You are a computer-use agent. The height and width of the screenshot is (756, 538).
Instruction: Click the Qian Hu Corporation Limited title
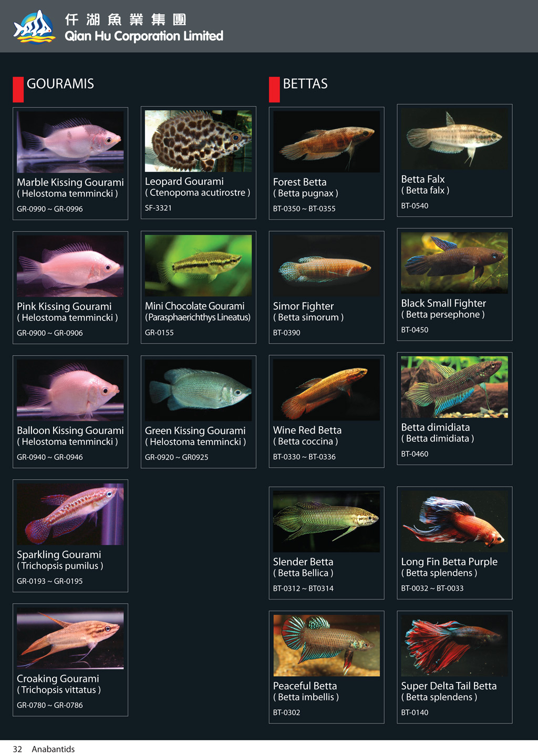coord(144,36)
